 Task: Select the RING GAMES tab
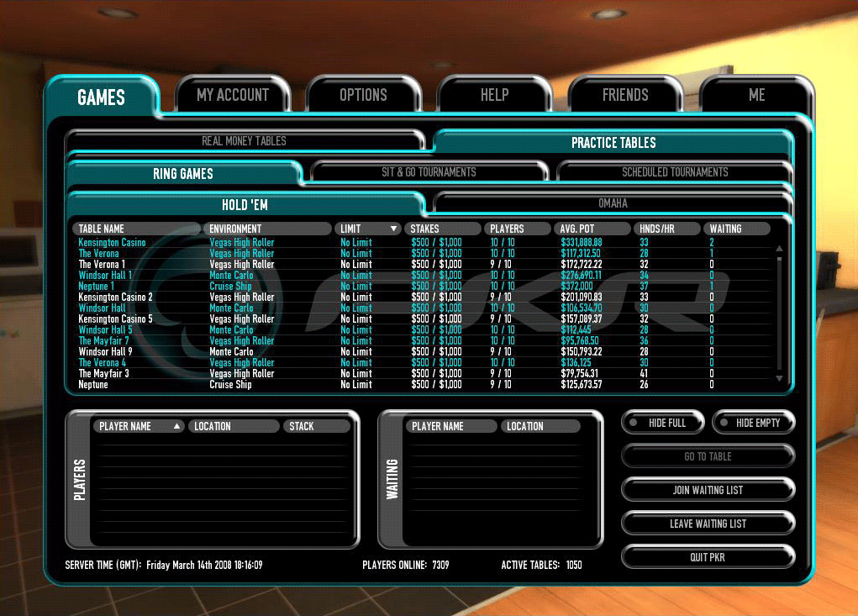[183, 173]
